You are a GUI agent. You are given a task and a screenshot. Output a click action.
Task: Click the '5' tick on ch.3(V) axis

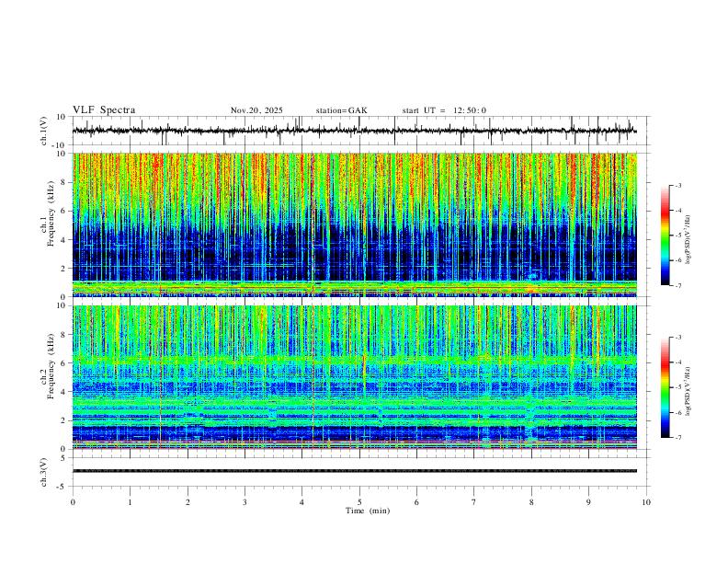click(64, 458)
